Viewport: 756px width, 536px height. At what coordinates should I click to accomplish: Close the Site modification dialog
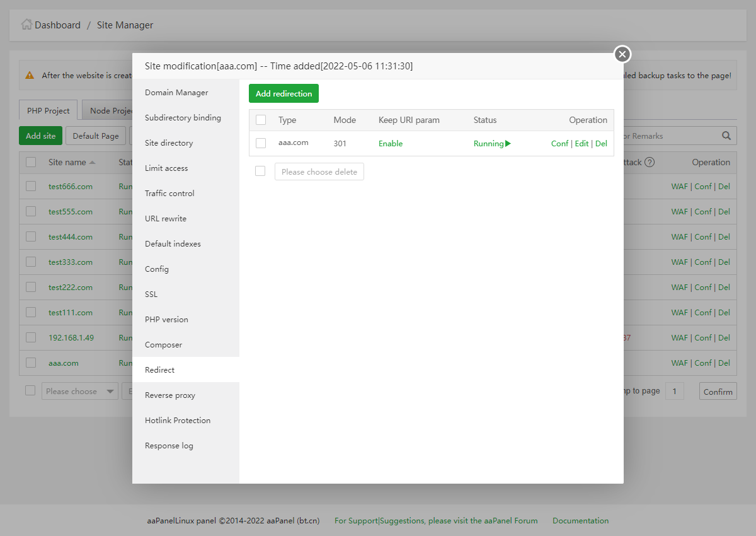tap(622, 55)
